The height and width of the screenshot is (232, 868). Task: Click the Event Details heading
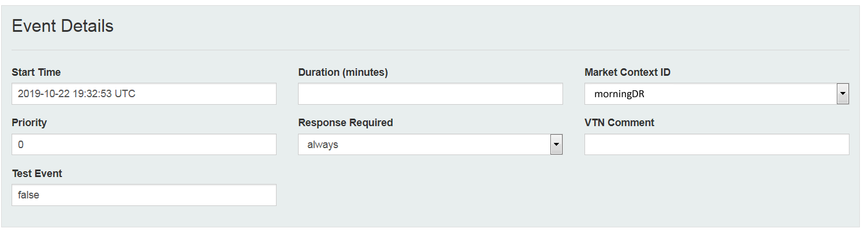(62, 26)
